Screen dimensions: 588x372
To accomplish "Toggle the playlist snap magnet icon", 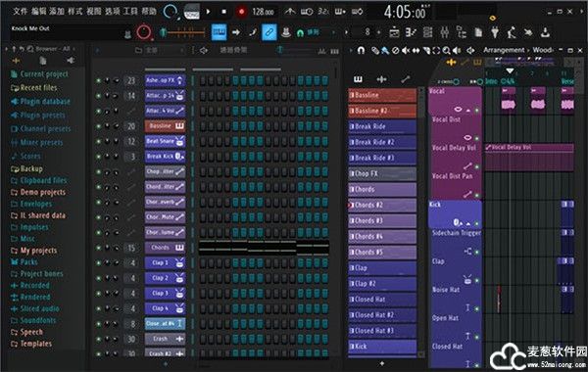I will tap(361, 50).
